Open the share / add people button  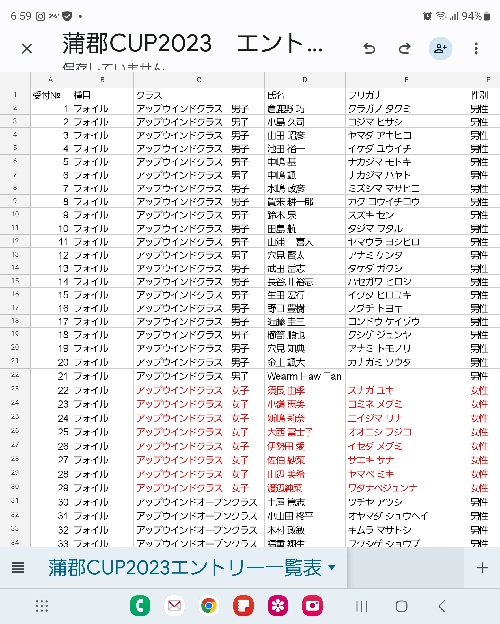440,49
